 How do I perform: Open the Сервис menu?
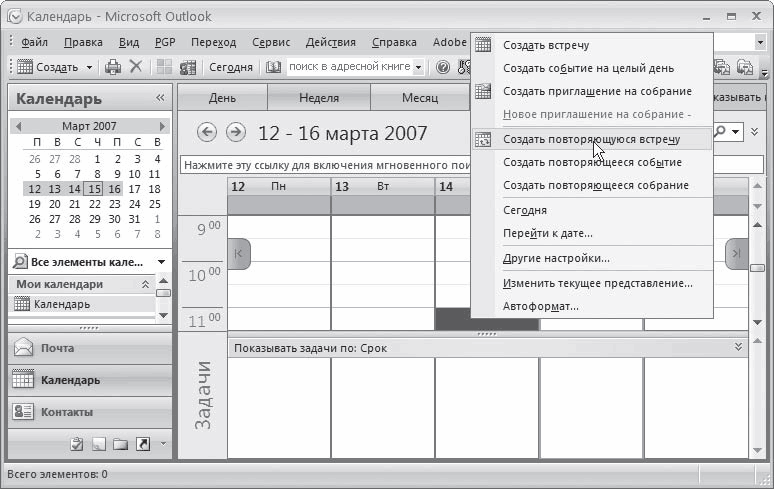(x=271, y=42)
